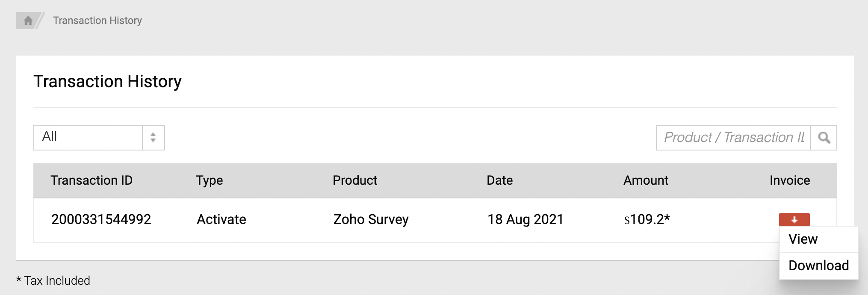Click the Invoice column header

coord(789,180)
